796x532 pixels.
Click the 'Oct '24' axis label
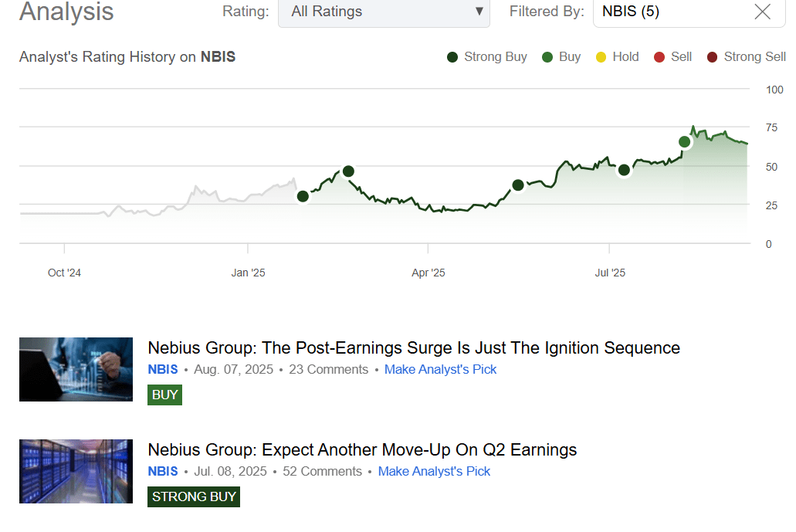tap(65, 273)
